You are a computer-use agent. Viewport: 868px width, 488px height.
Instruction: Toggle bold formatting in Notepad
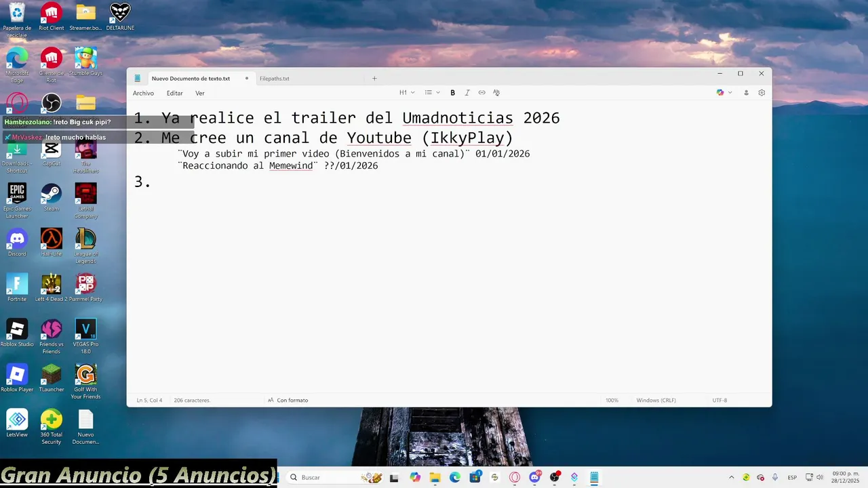452,93
